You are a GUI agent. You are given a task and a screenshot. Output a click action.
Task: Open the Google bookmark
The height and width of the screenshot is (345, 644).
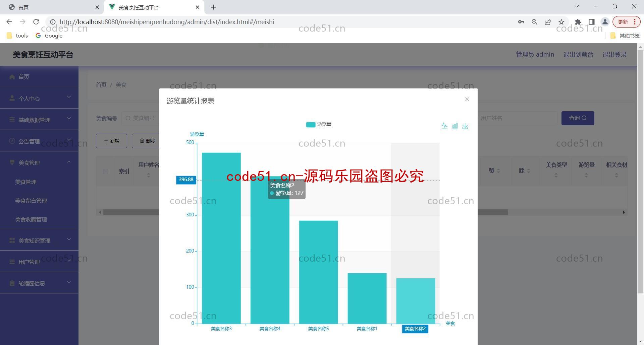(x=49, y=36)
